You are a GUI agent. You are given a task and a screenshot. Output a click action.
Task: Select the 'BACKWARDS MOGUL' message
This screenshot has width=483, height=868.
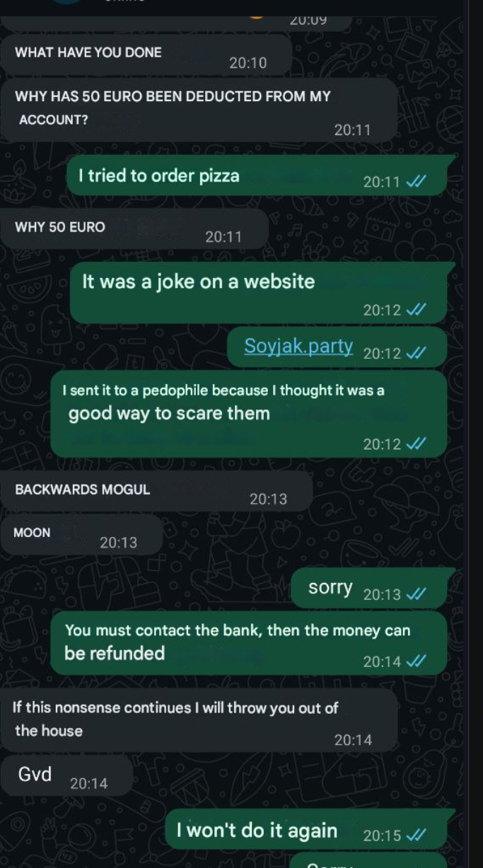tap(156, 492)
